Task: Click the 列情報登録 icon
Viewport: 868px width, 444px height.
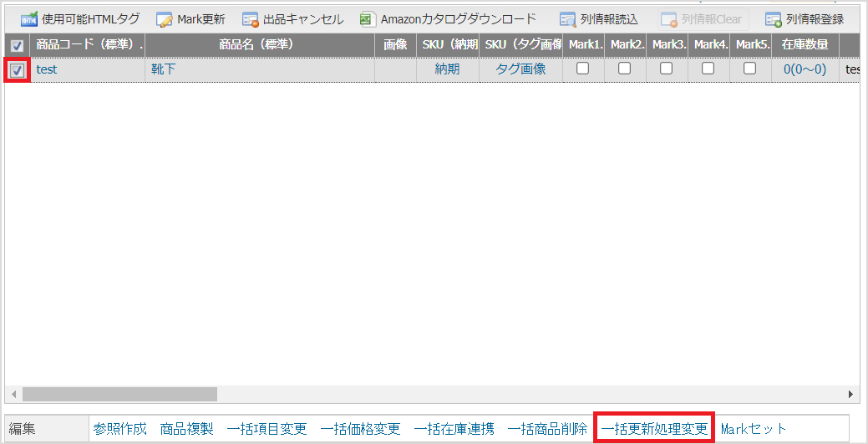Action: tap(774, 20)
